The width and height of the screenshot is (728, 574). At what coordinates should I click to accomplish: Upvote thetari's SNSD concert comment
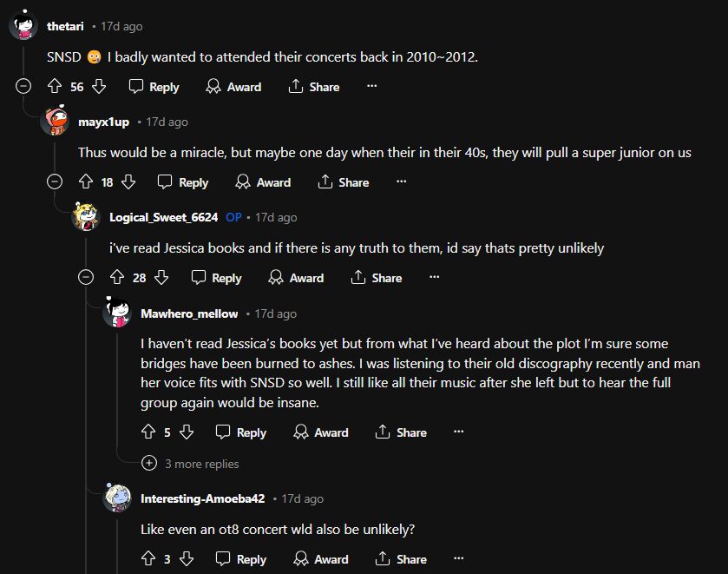tap(55, 87)
